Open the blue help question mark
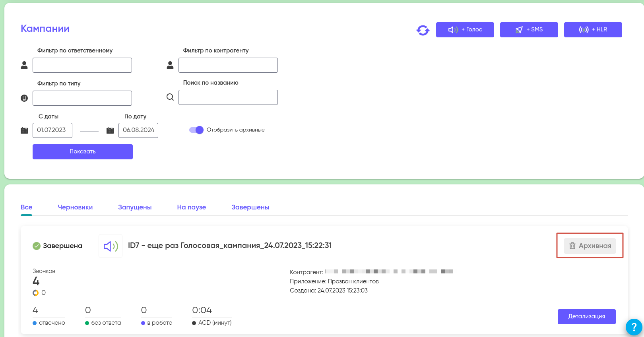The height and width of the screenshot is (337, 644). coord(634,327)
